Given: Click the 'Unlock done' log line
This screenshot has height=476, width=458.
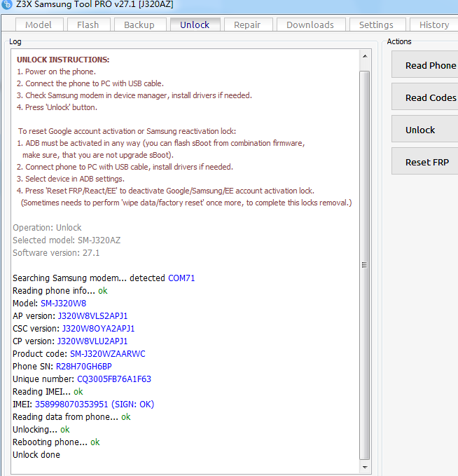Looking at the screenshot, I should coord(36,455).
